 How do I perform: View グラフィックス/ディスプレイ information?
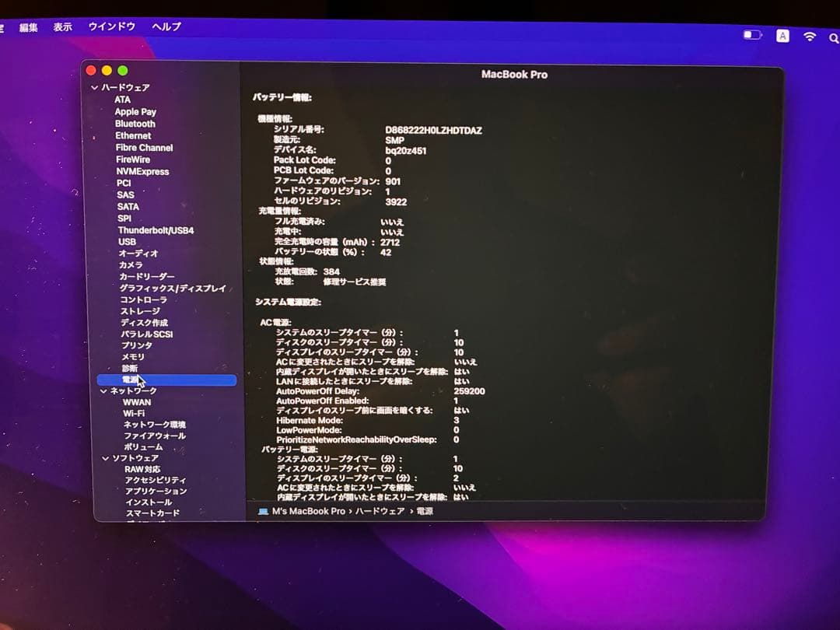(172, 288)
